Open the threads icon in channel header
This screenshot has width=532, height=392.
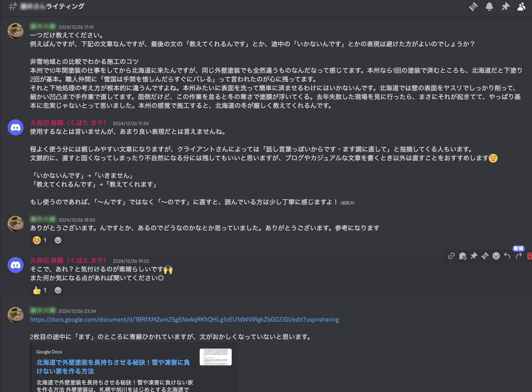coord(473,6)
